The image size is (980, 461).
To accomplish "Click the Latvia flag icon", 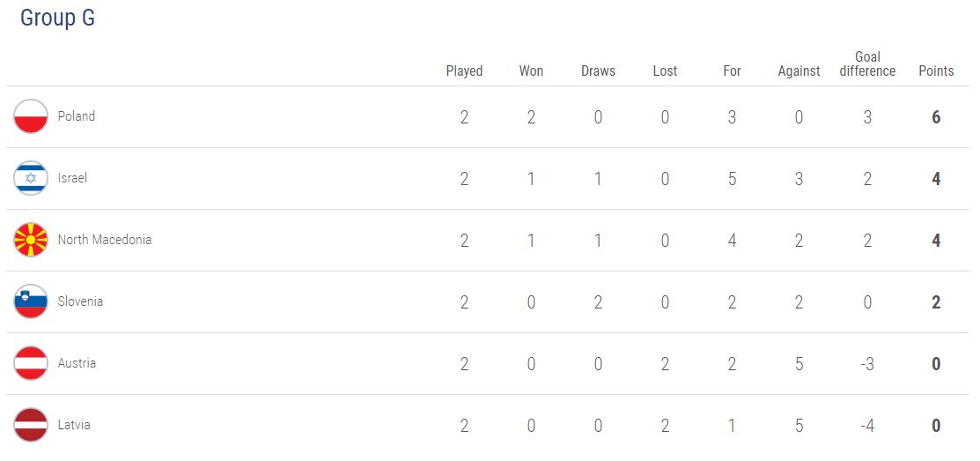I will (x=31, y=425).
